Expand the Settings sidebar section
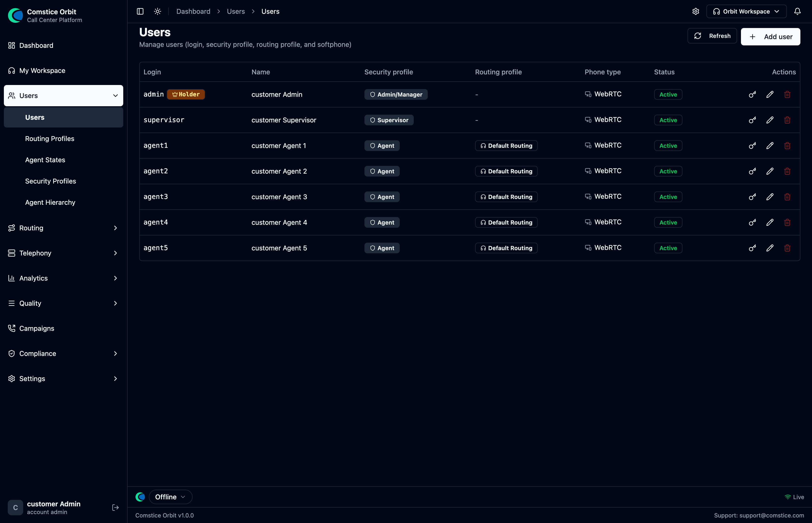812x523 pixels. [x=64, y=379]
